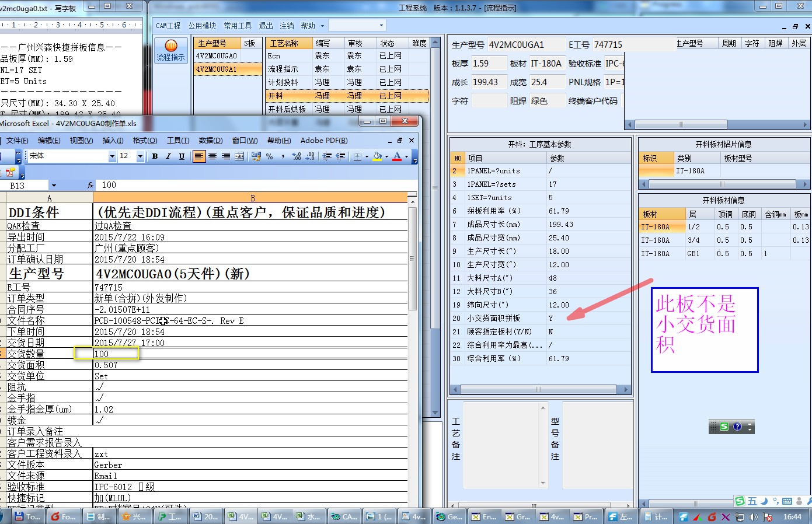The height and width of the screenshot is (524, 812).
Task: Select the 小交货面积拼板 parameter row
Action: pos(540,319)
